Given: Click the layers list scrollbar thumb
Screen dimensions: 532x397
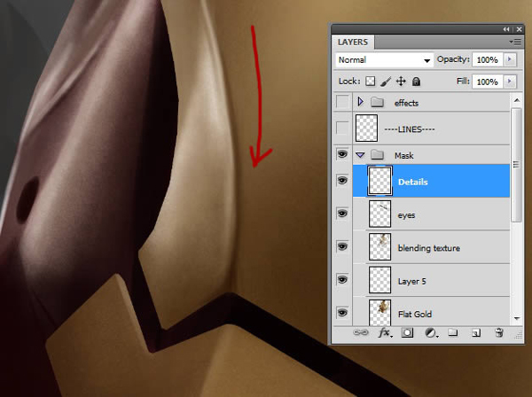Looking at the screenshot, I should coord(516,165).
